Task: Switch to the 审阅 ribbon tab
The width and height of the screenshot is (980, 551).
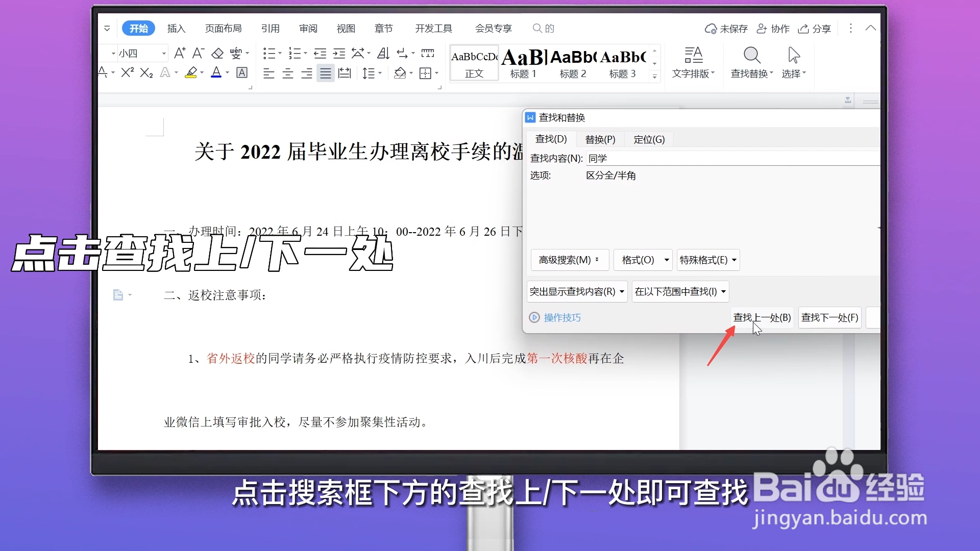Action: click(308, 29)
